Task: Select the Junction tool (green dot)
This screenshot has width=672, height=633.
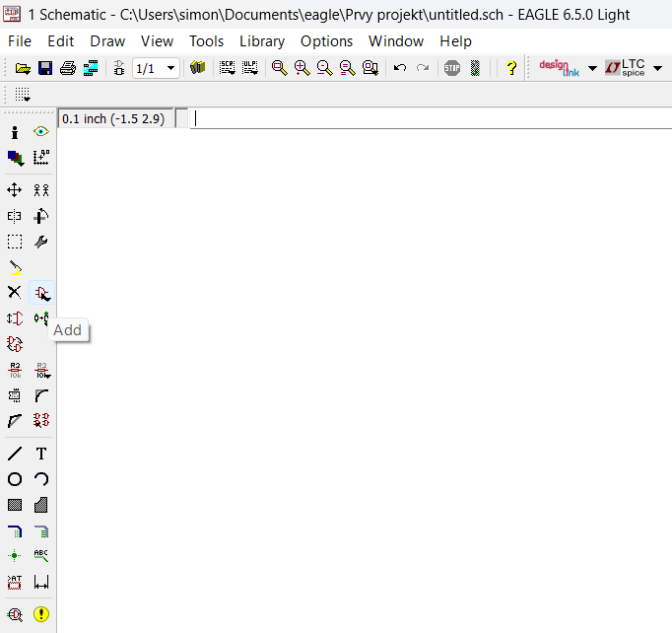Action: (15, 556)
